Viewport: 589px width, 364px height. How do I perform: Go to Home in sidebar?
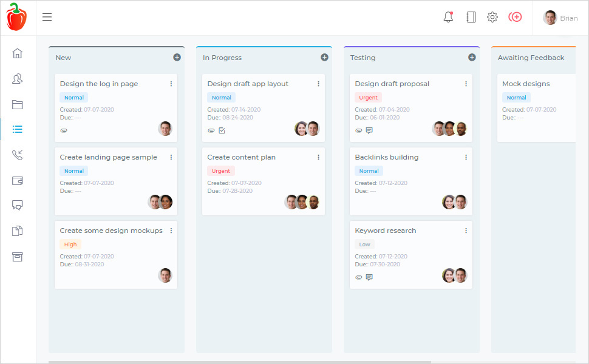tap(18, 53)
